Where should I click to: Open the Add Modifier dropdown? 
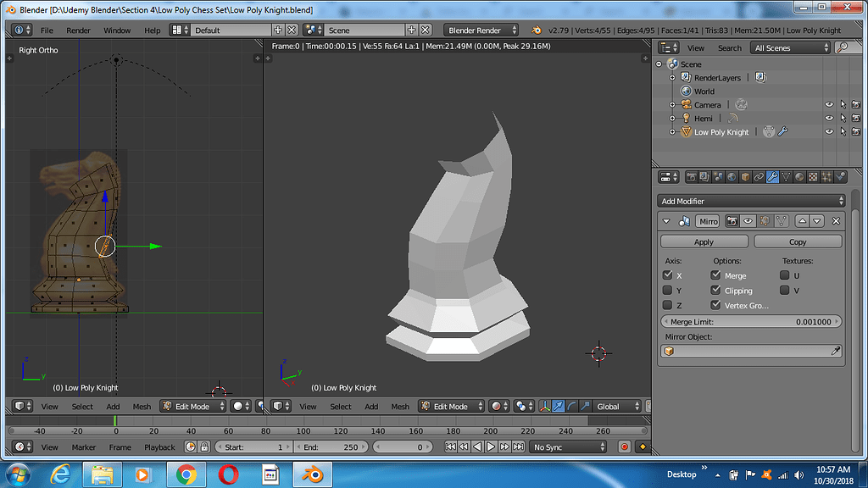[752, 201]
